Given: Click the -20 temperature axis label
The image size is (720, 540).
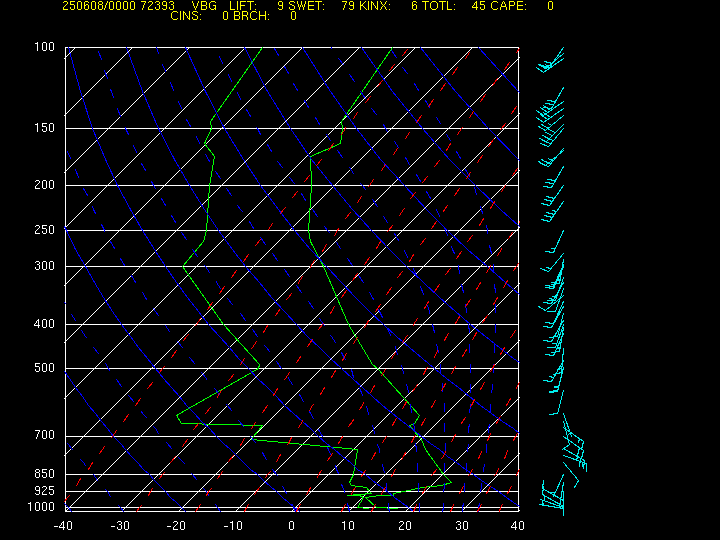Looking at the screenshot, I should (176, 526).
